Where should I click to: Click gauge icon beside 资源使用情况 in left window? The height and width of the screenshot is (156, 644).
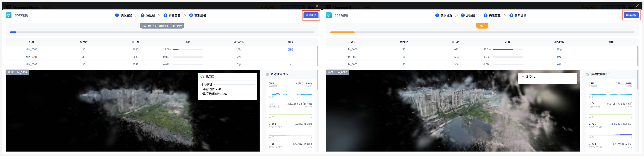[x=267, y=74]
